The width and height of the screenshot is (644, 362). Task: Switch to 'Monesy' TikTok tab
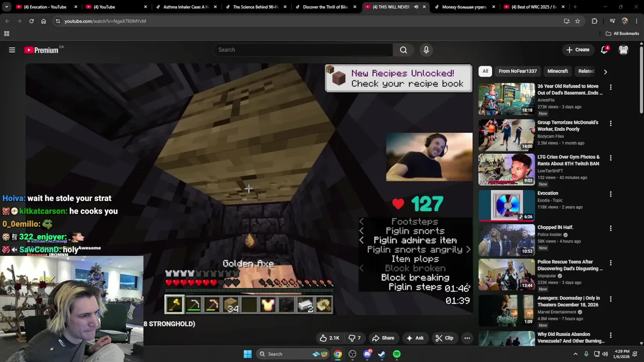(464, 7)
